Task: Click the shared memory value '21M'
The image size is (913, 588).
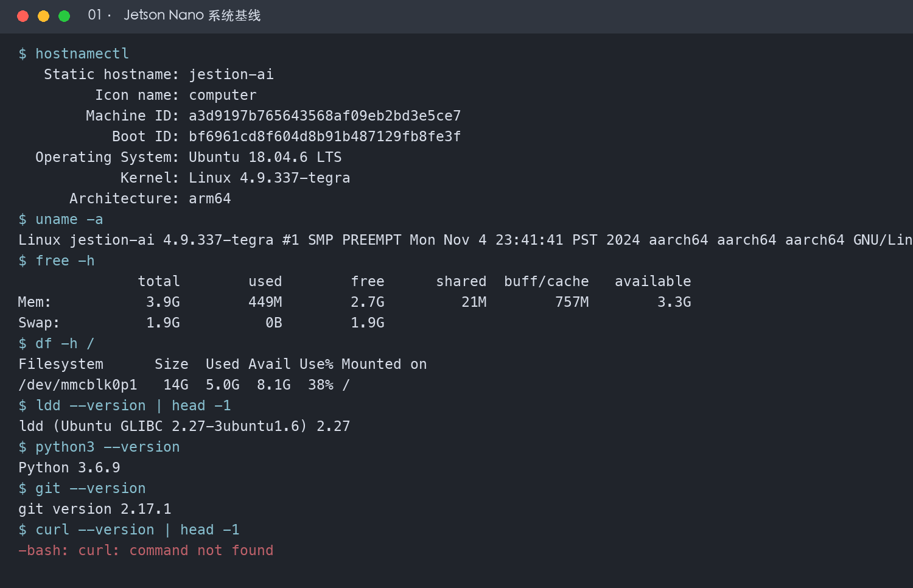Action: tap(474, 302)
